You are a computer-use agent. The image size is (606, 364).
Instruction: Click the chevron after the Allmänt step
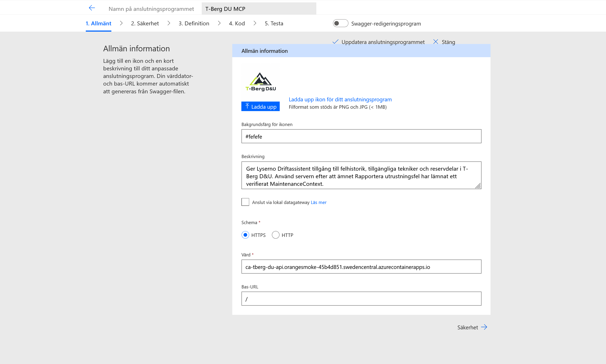pyautogui.click(x=121, y=23)
